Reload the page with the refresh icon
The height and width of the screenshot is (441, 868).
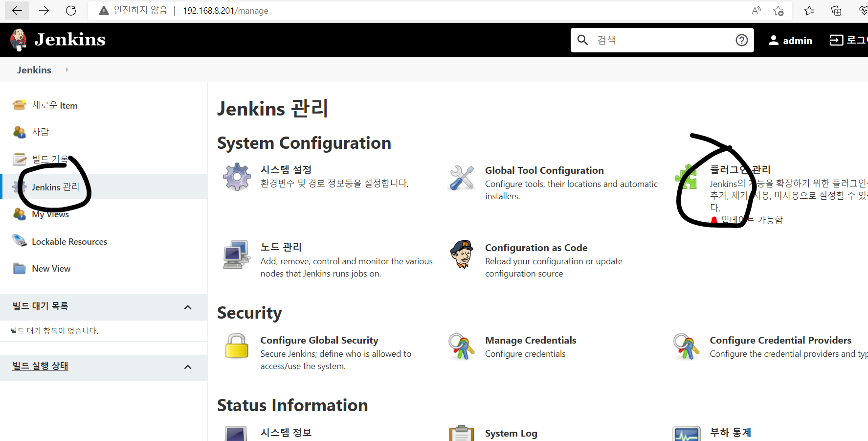tap(71, 10)
